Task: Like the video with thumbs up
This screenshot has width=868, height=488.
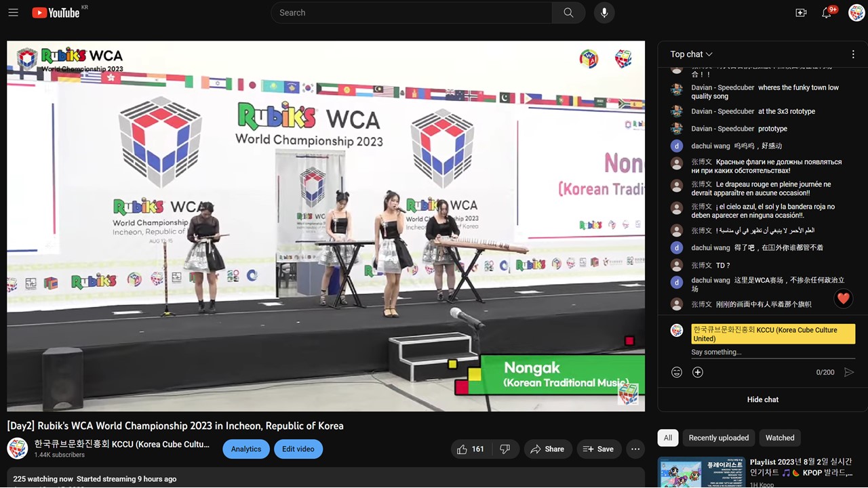Action: pos(469,449)
